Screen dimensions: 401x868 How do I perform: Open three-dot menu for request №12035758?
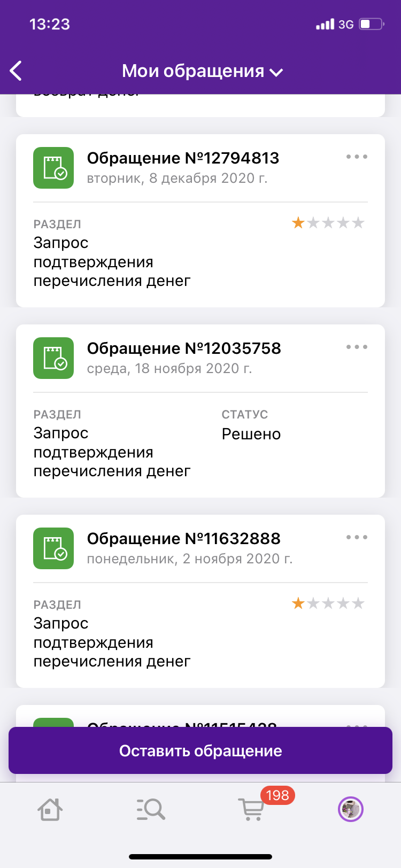pyautogui.click(x=357, y=347)
